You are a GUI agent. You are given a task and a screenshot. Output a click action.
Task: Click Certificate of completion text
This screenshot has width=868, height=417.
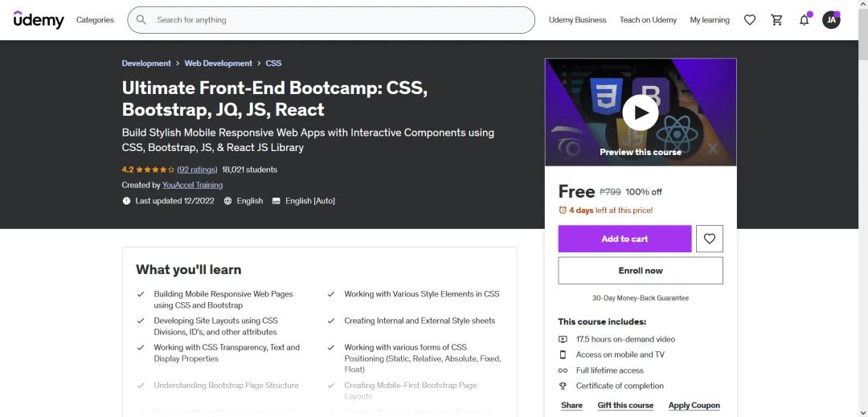point(620,386)
